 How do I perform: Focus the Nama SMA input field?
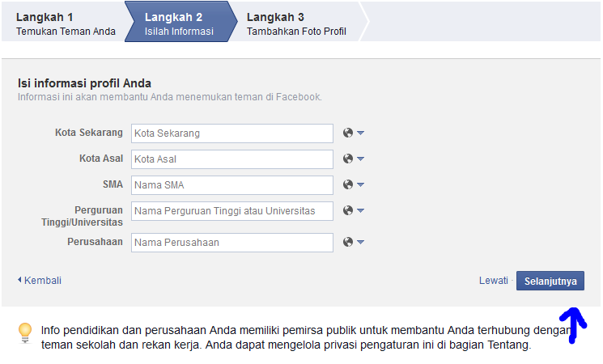click(232, 185)
